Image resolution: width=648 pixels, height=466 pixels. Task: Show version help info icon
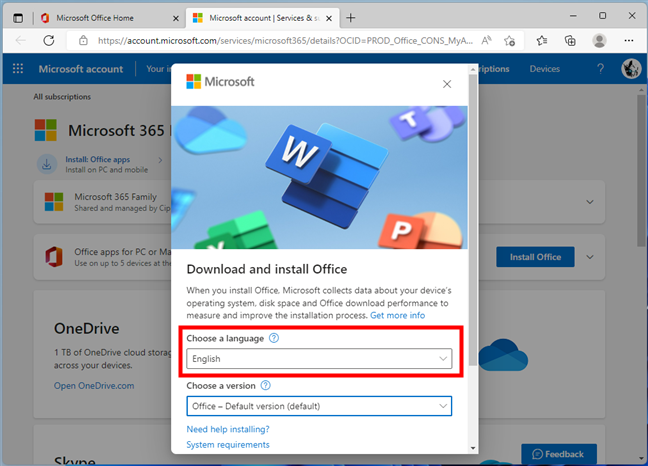pos(266,385)
